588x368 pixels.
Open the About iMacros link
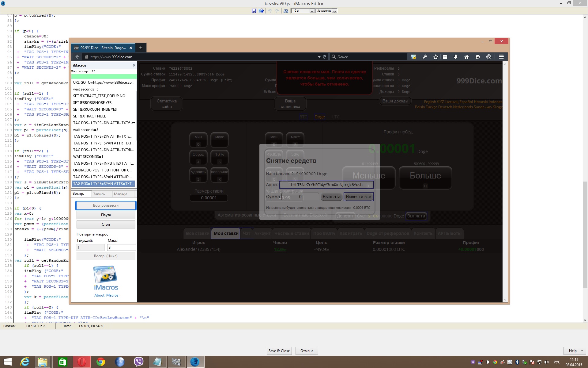click(x=106, y=295)
